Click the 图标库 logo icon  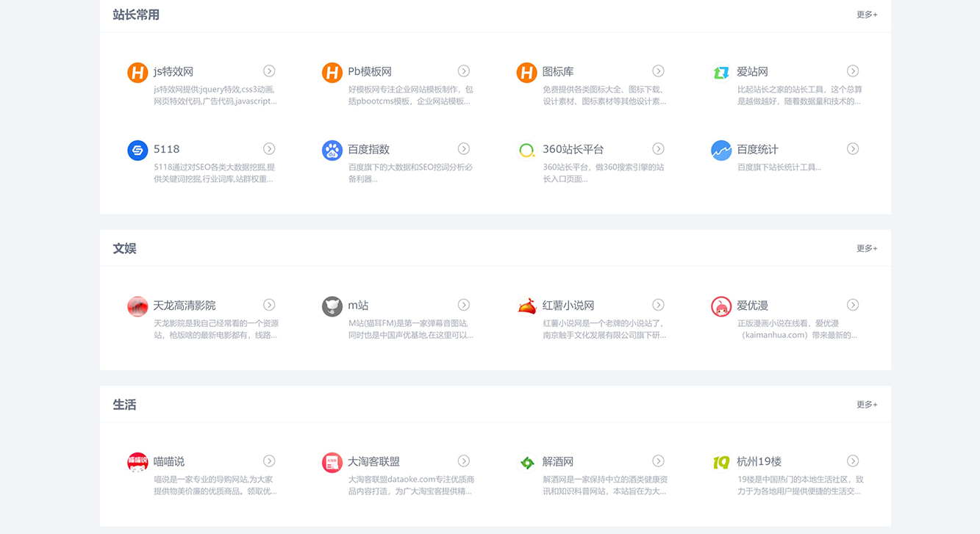tap(526, 71)
